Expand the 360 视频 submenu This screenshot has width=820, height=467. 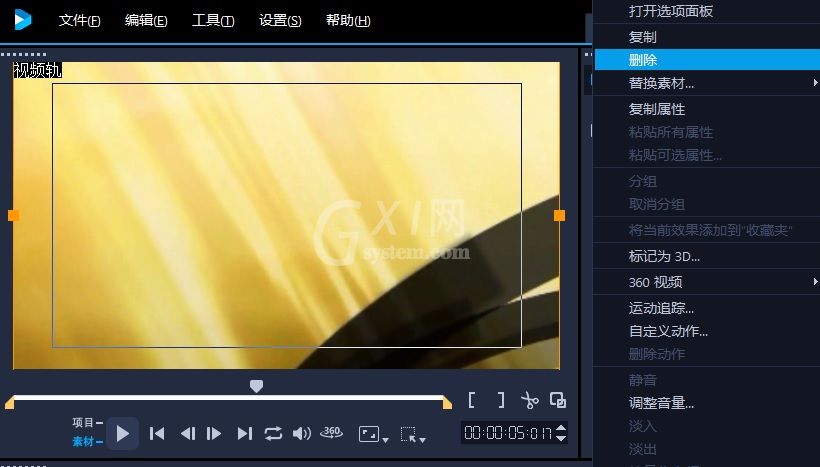pyautogui.click(x=707, y=282)
